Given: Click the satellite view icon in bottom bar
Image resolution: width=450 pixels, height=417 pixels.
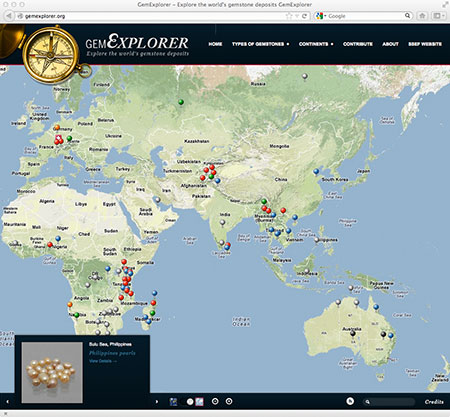Looking at the screenshot, I should 173,402.
